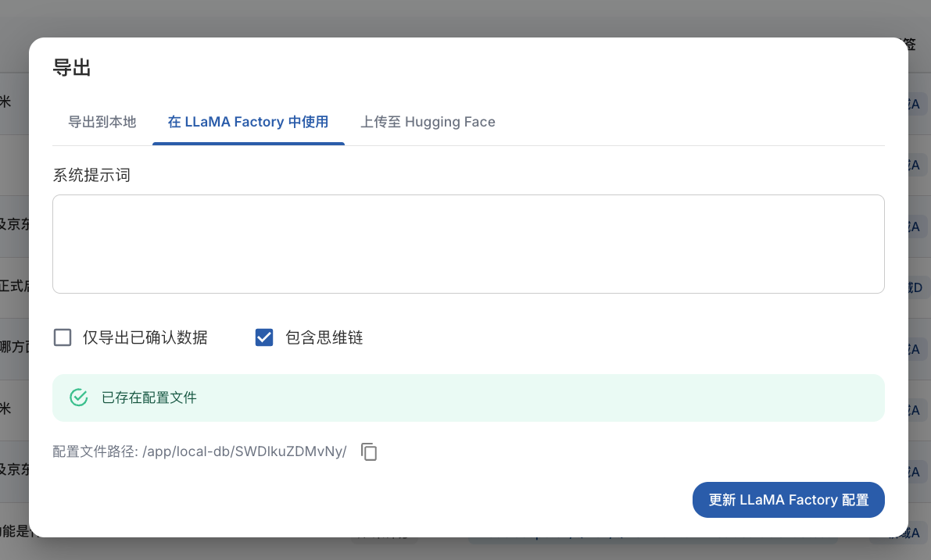
Task: Click the /app/local-db/SWDlkuZDMvNy/ path text
Action: [244, 451]
